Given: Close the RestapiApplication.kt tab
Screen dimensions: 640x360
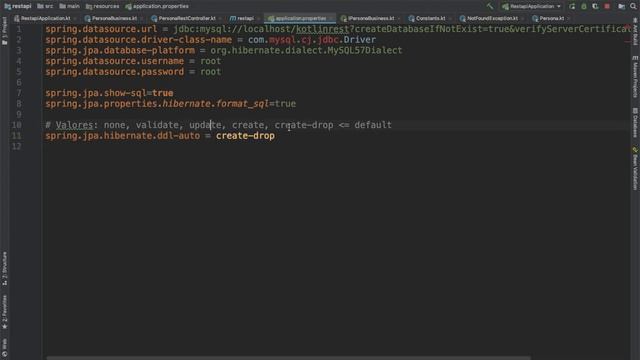Looking at the screenshot, I should pyautogui.click(x=75, y=19).
